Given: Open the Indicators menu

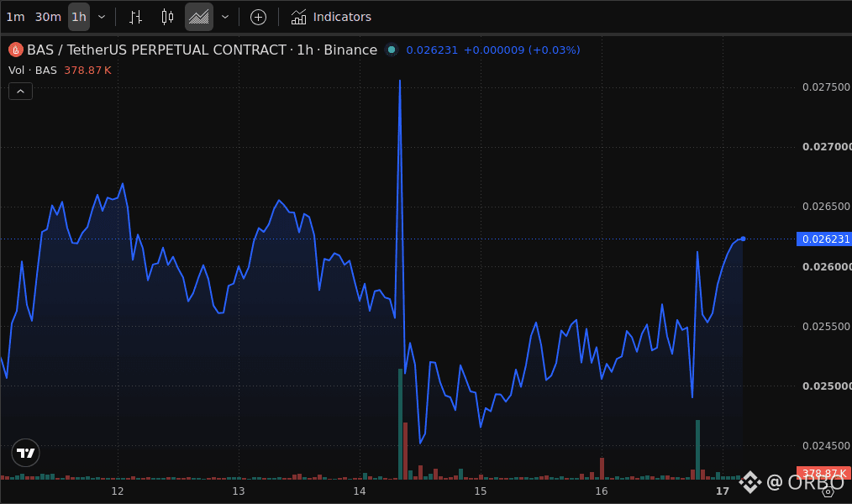Looking at the screenshot, I should [x=331, y=17].
